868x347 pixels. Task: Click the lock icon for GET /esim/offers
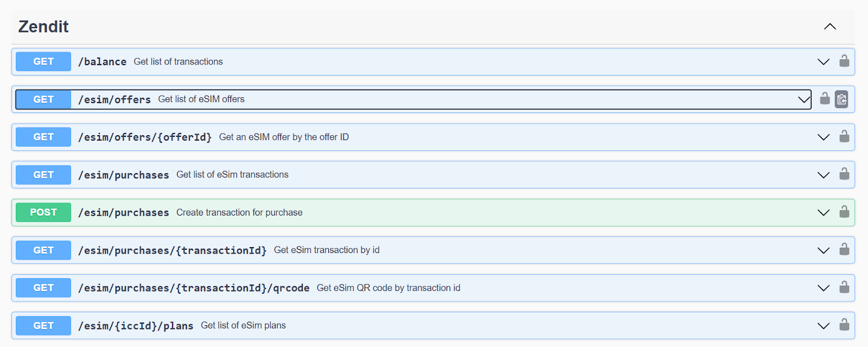pyautogui.click(x=825, y=98)
